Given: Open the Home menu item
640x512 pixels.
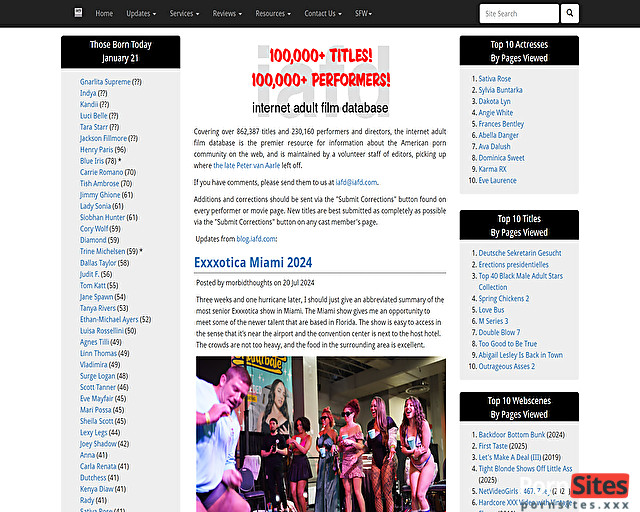Looking at the screenshot, I should 104,13.
